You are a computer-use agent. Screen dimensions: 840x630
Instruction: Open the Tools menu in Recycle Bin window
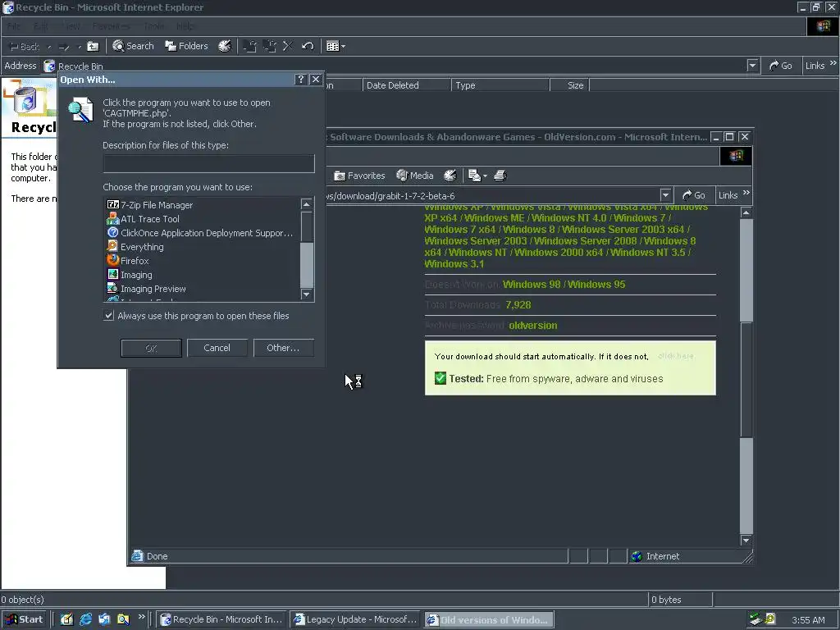click(153, 26)
